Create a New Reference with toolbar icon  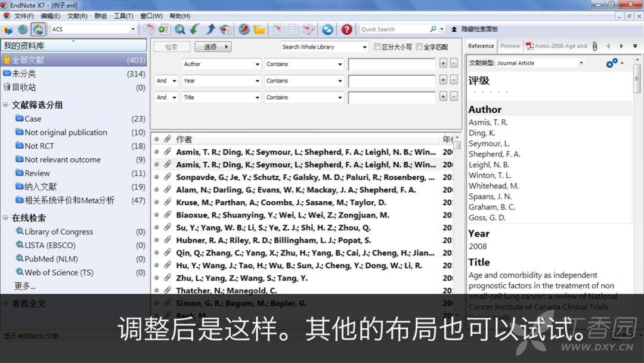[164, 29]
